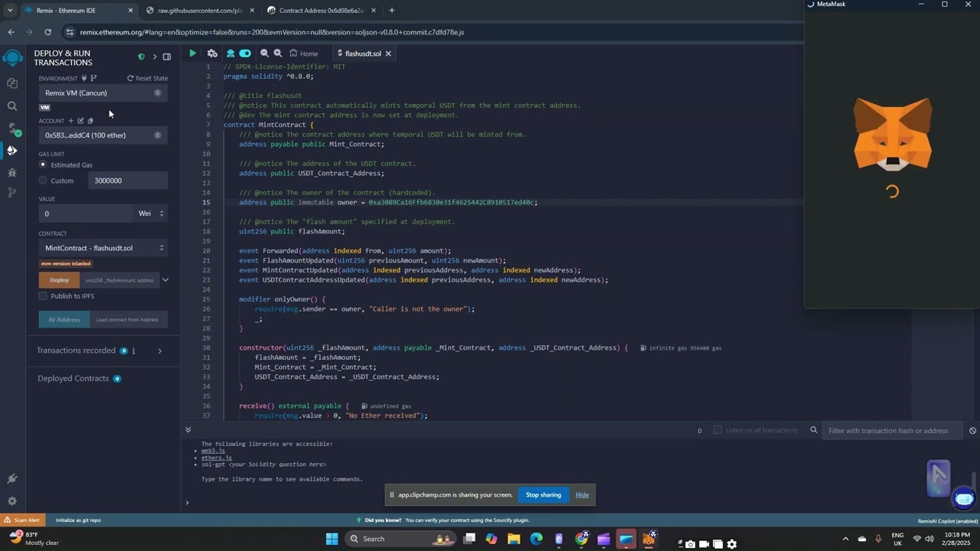Close the flashusdt.sol editor tab
Image resolution: width=980 pixels, height=551 pixels.
(388, 54)
